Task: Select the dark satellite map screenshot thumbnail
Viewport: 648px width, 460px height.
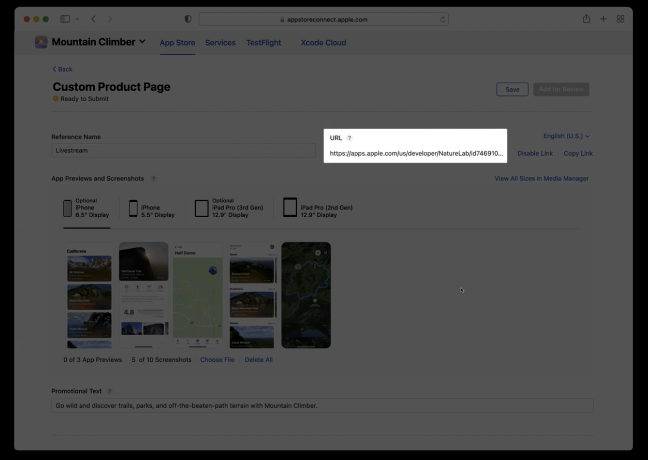Action: pos(306,295)
